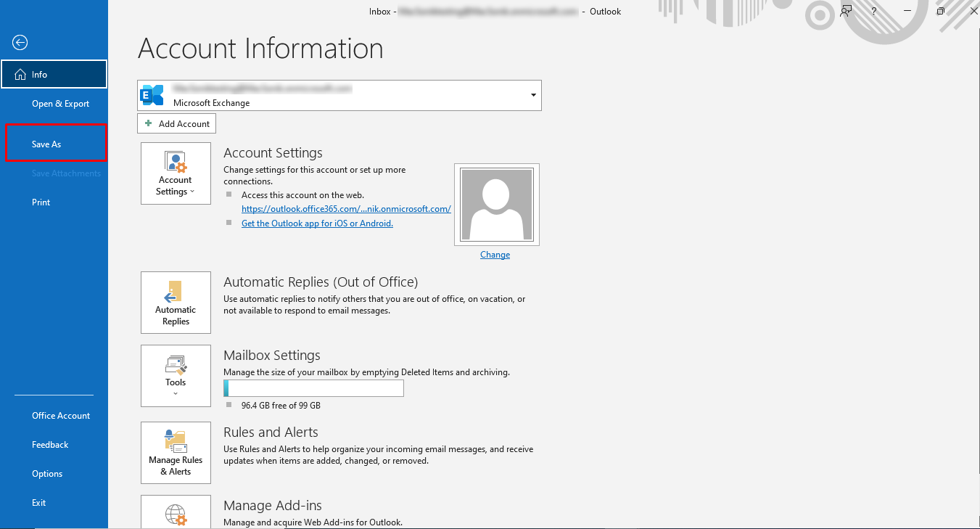
Task: Click the Microsoft Exchange logo icon
Action: pyautogui.click(x=152, y=95)
